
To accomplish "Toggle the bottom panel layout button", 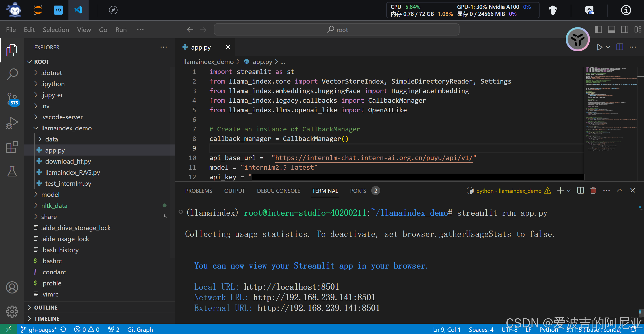I will (x=611, y=30).
